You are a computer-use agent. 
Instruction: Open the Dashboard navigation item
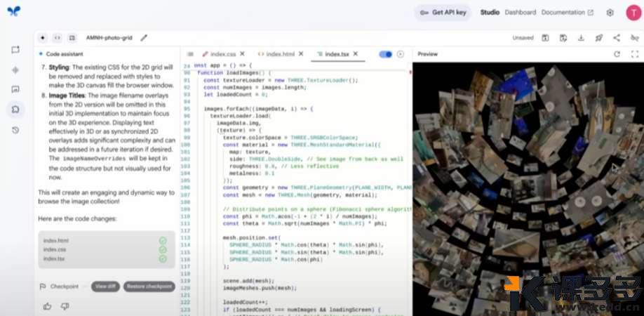click(521, 13)
